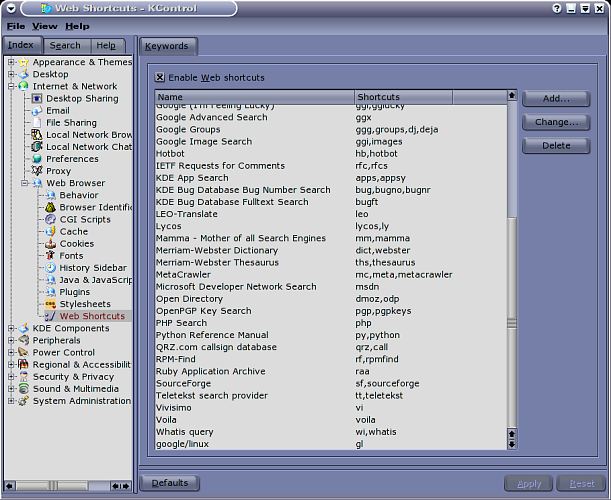Click the Add... button
This screenshot has width=611, height=500.
(x=556, y=99)
